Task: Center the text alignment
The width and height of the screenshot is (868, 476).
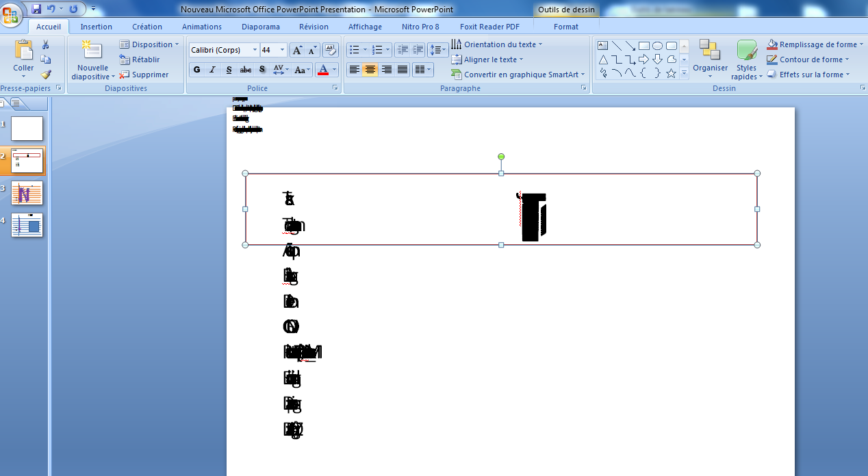Action: click(x=370, y=70)
